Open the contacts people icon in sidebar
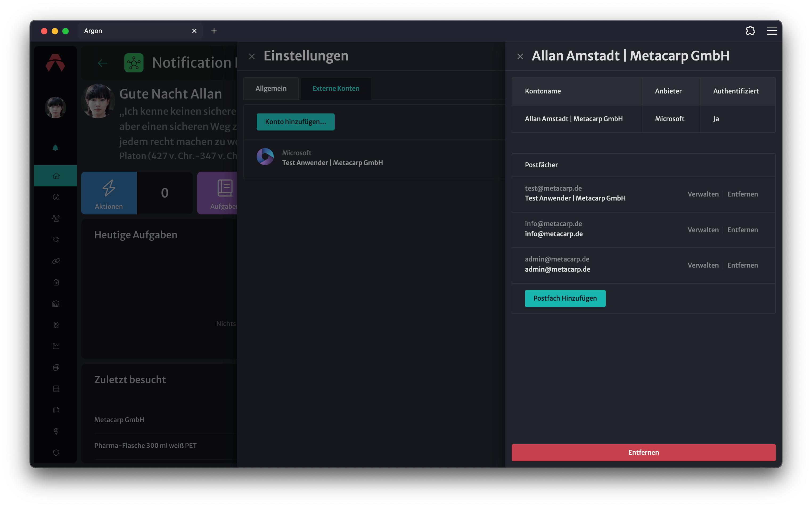The height and width of the screenshot is (507, 812). 56,218
